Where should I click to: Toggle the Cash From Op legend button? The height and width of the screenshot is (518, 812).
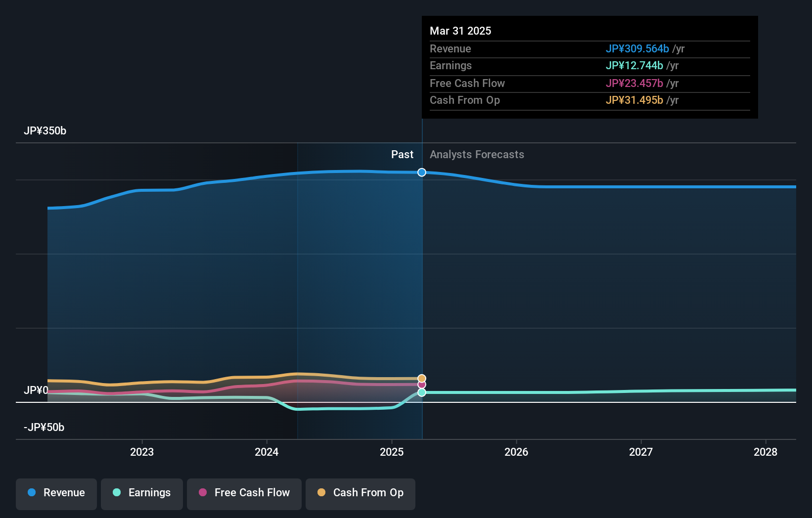pyautogui.click(x=361, y=494)
